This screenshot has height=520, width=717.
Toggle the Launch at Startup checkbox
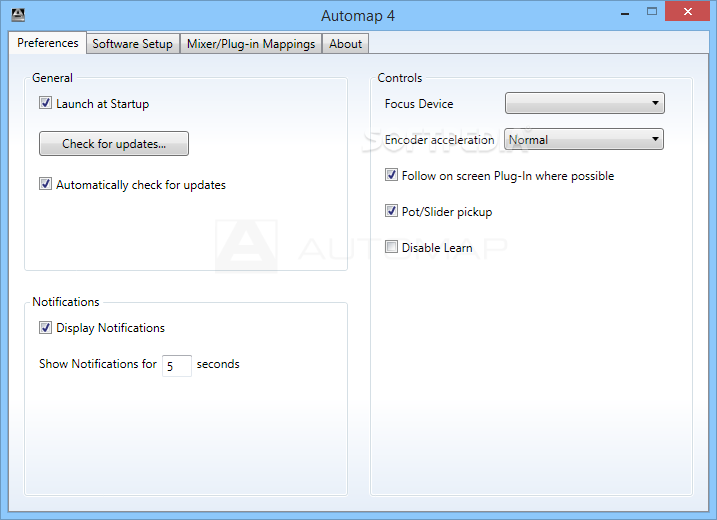coord(45,103)
